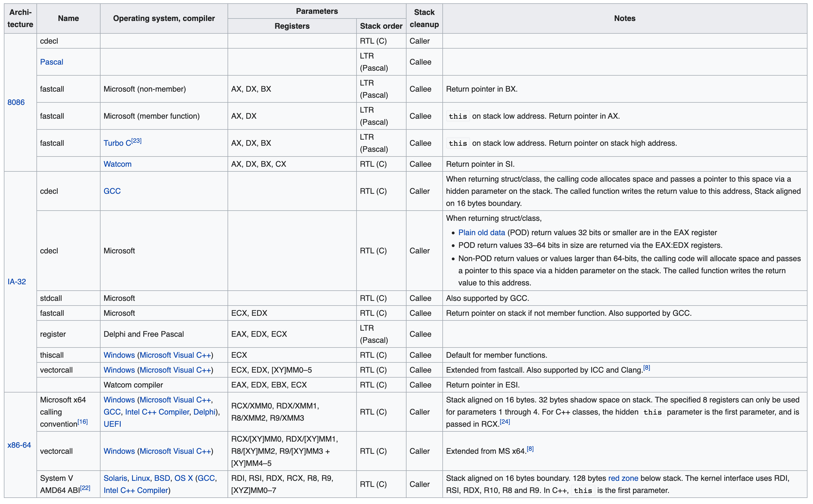Click 'Return pointer in BX.' note

click(x=482, y=89)
